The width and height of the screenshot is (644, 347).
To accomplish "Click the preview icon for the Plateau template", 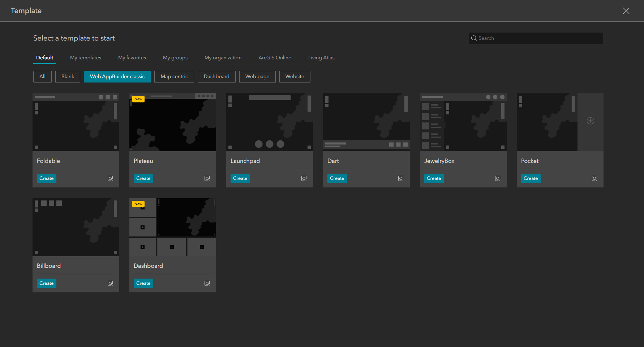I will tap(207, 178).
